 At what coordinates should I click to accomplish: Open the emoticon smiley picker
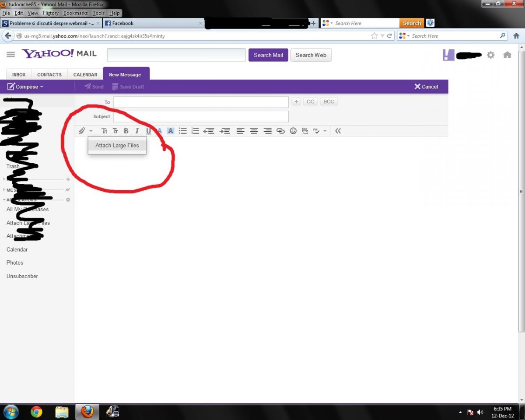[x=293, y=131]
